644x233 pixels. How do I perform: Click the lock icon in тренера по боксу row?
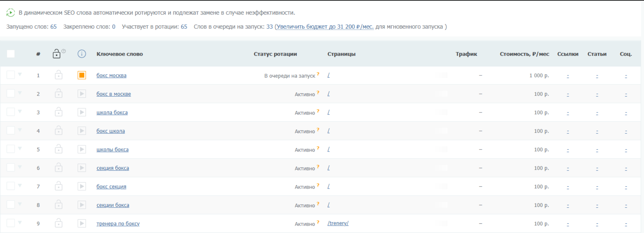[x=59, y=223]
